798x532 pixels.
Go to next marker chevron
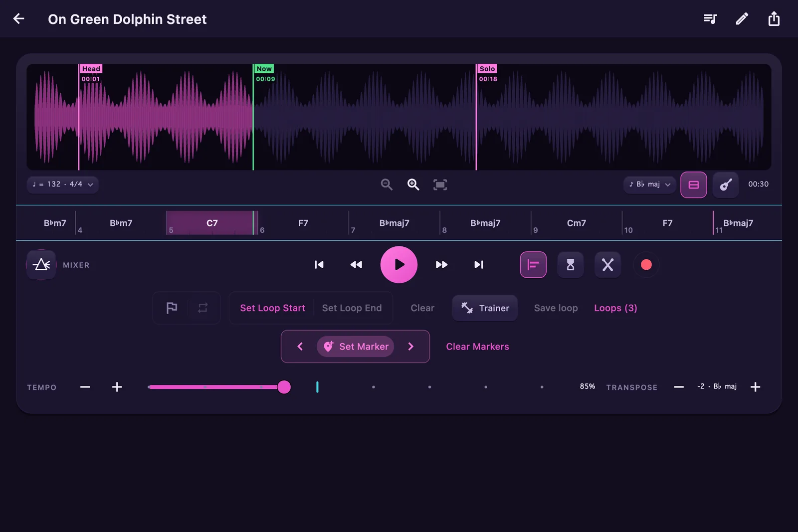tap(411, 347)
